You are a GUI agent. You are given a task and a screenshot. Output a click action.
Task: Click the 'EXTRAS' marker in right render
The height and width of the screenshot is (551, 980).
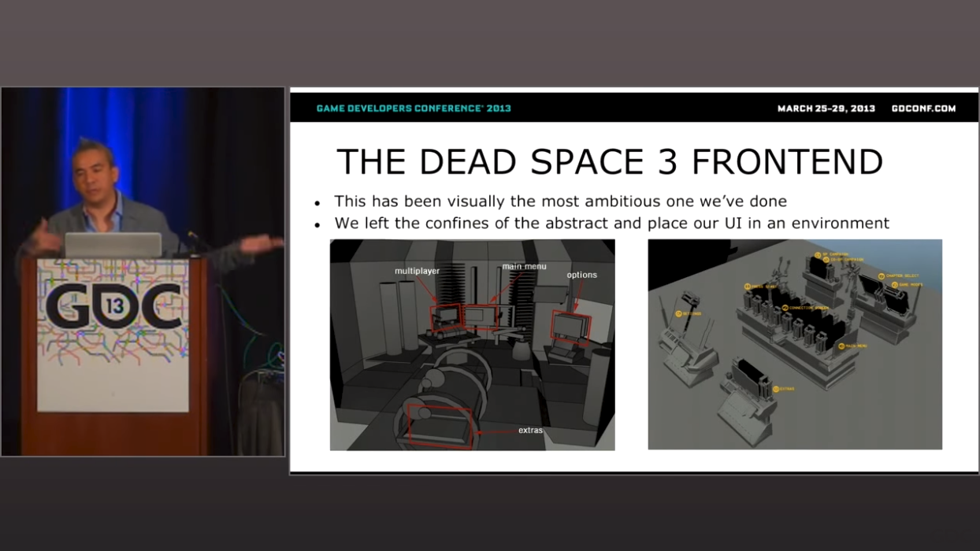(x=783, y=389)
